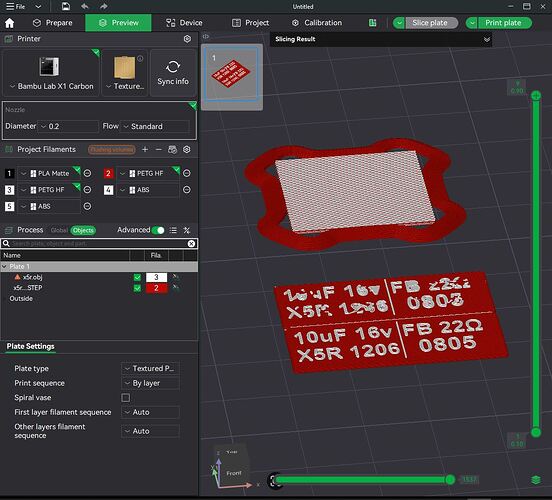Collapse the sidebar arrow icon
Viewport: 552px width, 500px height.
(206, 36)
